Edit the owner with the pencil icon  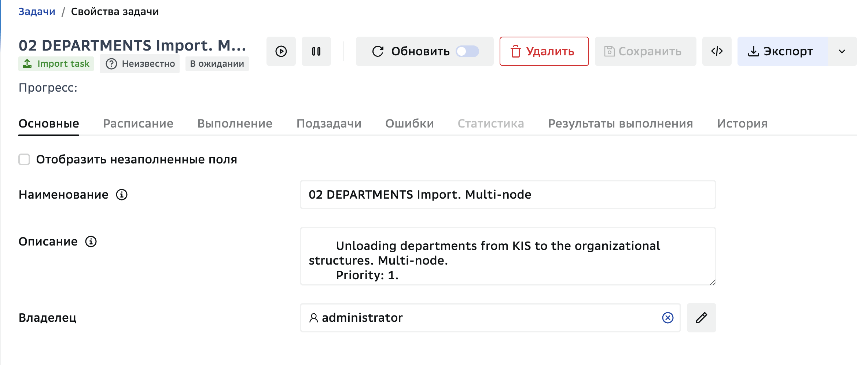pyautogui.click(x=702, y=318)
